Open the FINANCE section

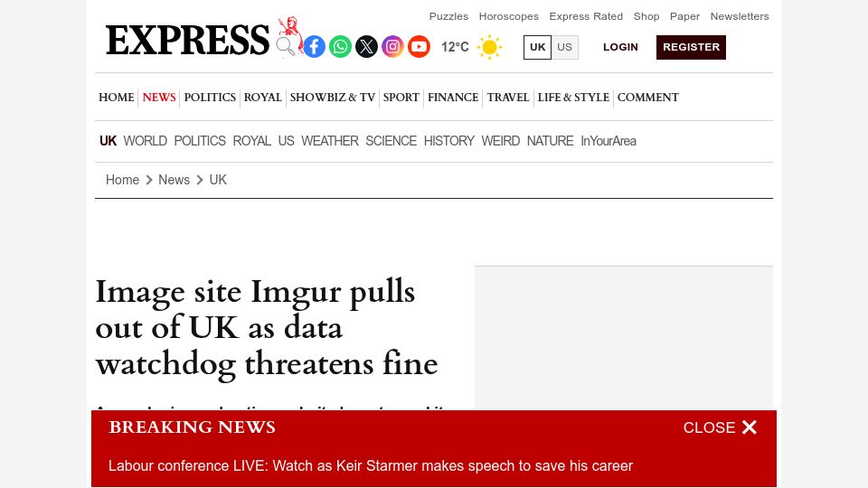tap(453, 98)
